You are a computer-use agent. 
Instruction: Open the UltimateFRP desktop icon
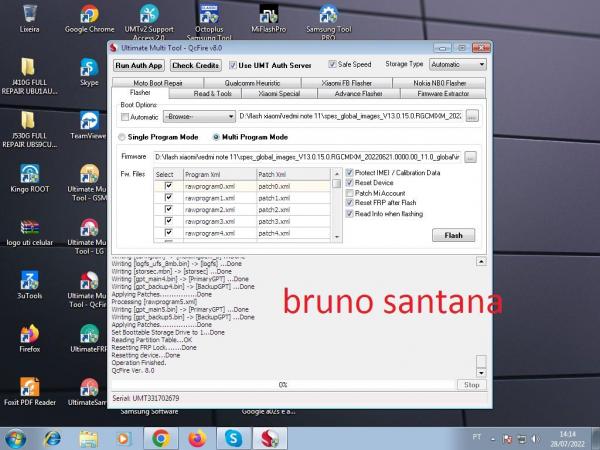[x=89, y=338]
